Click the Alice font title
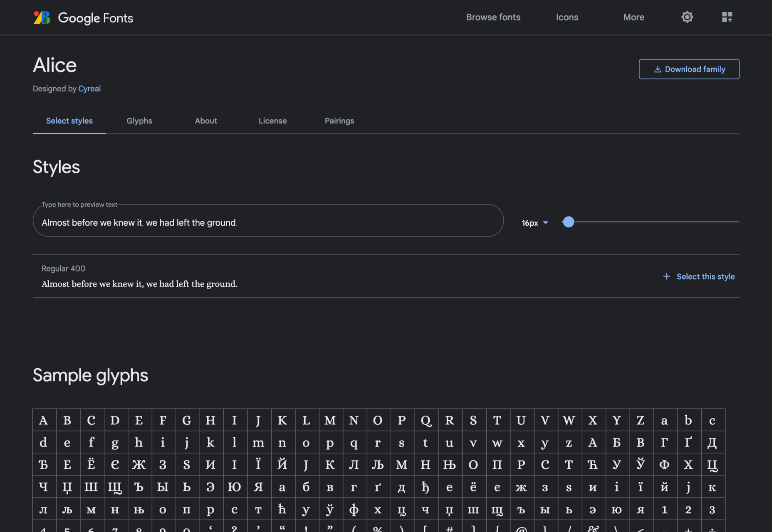This screenshot has height=532, width=772. coord(55,65)
